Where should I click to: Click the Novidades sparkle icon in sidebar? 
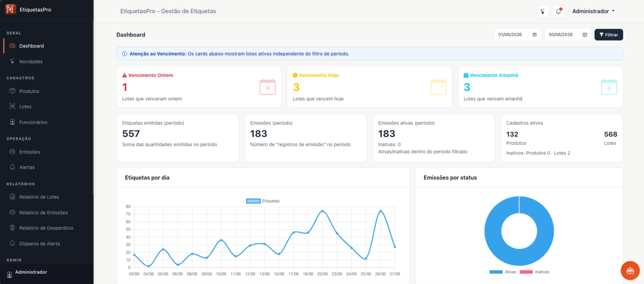coord(13,61)
